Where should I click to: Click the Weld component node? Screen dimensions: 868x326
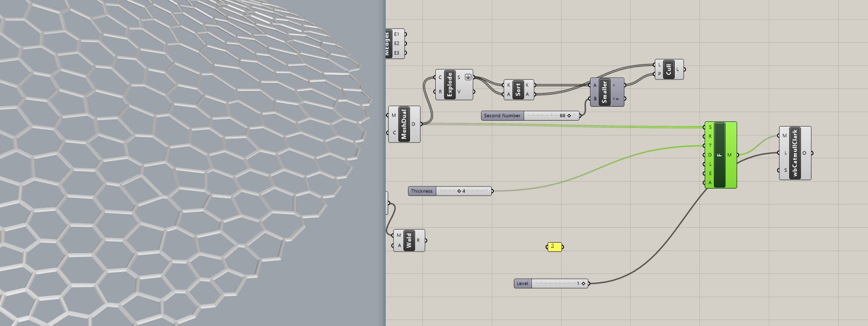[x=409, y=241]
